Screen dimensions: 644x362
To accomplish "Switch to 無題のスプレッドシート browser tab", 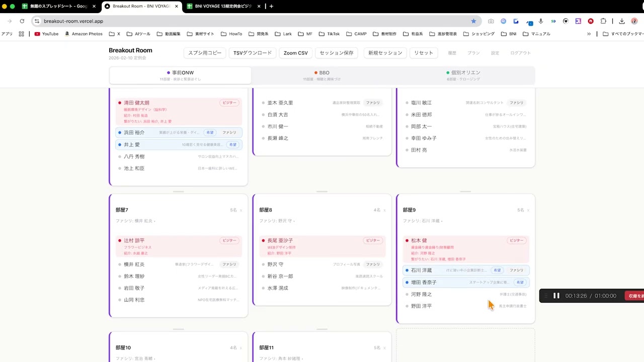I will pyautogui.click(x=54, y=6).
